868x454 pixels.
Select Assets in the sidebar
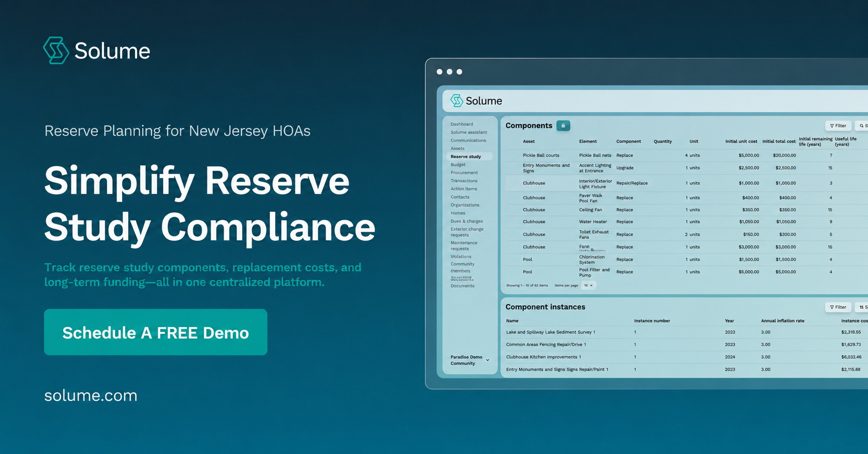click(x=458, y=148)
